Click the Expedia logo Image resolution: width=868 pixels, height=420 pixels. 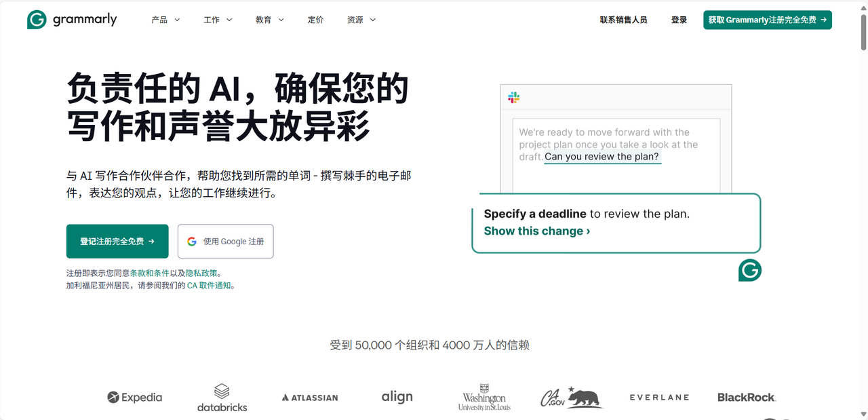[134, 397]
